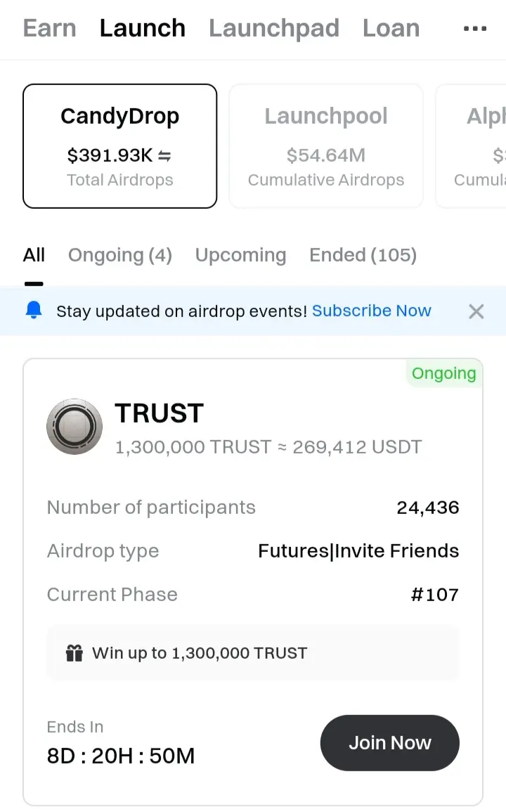Switch to the Earn tab

coord(50,28)
